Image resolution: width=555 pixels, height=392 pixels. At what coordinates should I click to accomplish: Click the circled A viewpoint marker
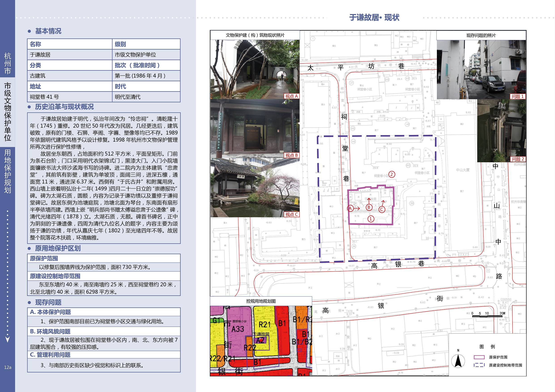[x=350, y=208]
